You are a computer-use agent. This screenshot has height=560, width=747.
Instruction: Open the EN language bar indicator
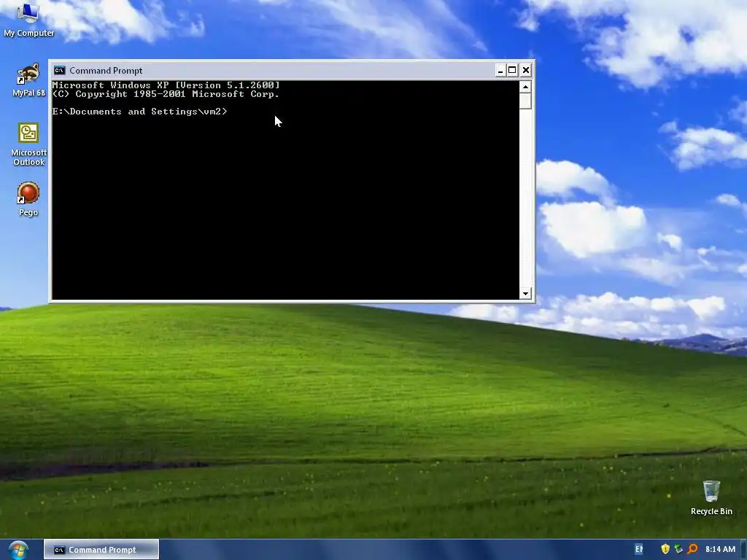click(x=639, y=549)
